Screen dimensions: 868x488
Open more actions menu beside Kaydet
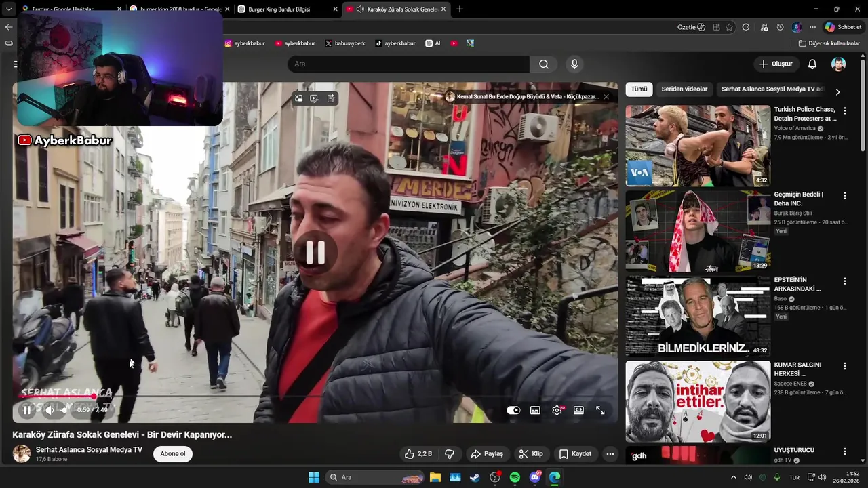[x=610, y=454]
